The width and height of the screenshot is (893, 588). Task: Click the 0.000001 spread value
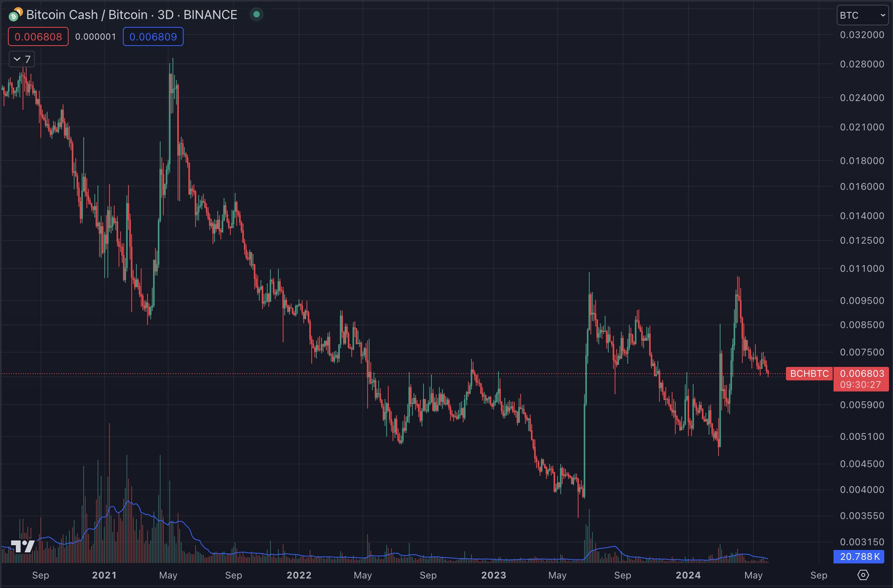pos(96,37)
